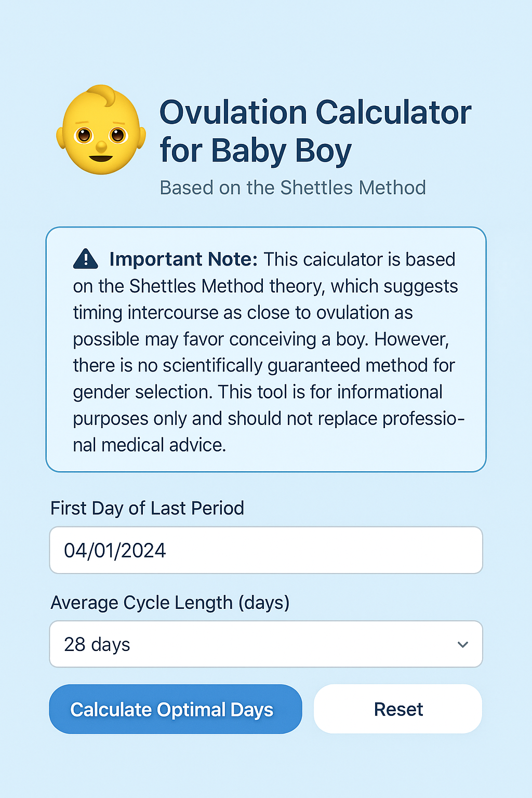Click the warning triangle icon
532x798 pixels.
pos(86,259)
